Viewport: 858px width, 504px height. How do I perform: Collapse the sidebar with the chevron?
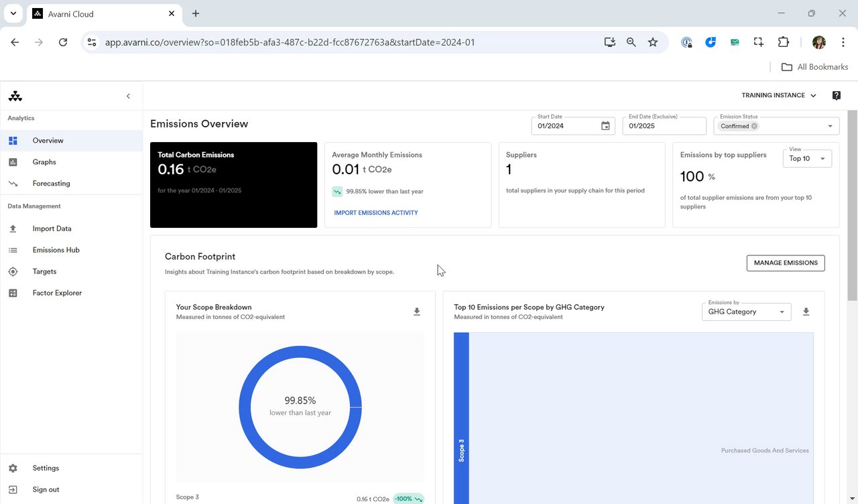[128, 97]
